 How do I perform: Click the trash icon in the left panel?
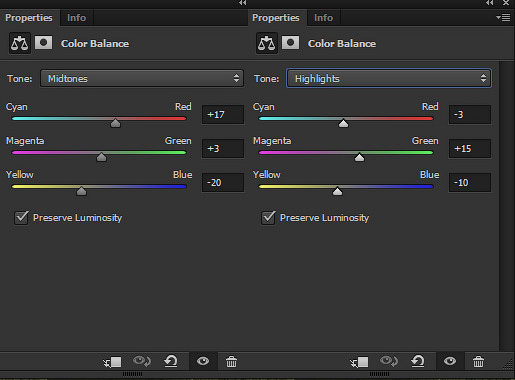tap(231, 362)
